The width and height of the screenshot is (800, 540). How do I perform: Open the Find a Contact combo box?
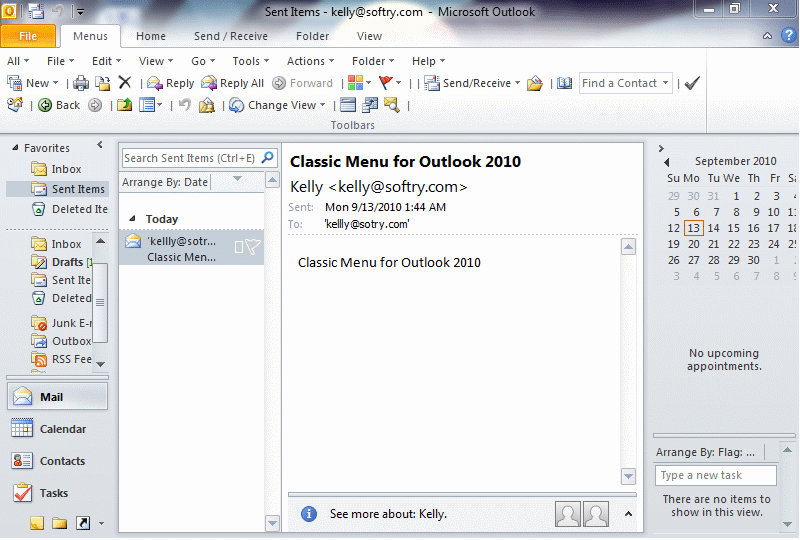[x=626, y=83]
